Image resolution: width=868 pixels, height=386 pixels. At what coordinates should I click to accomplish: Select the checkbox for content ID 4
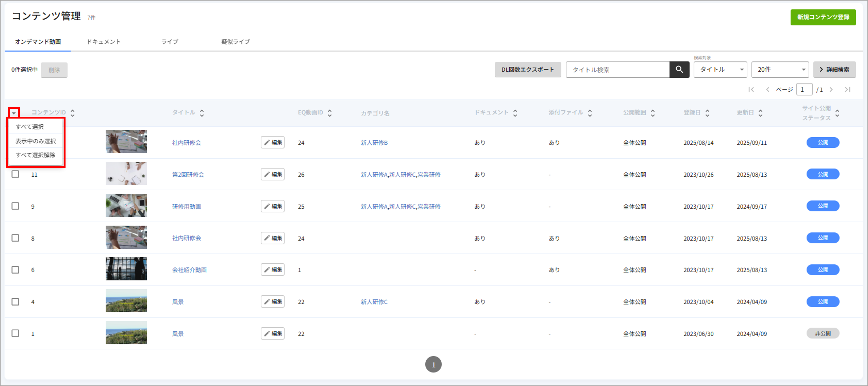[x=15, y=301]
